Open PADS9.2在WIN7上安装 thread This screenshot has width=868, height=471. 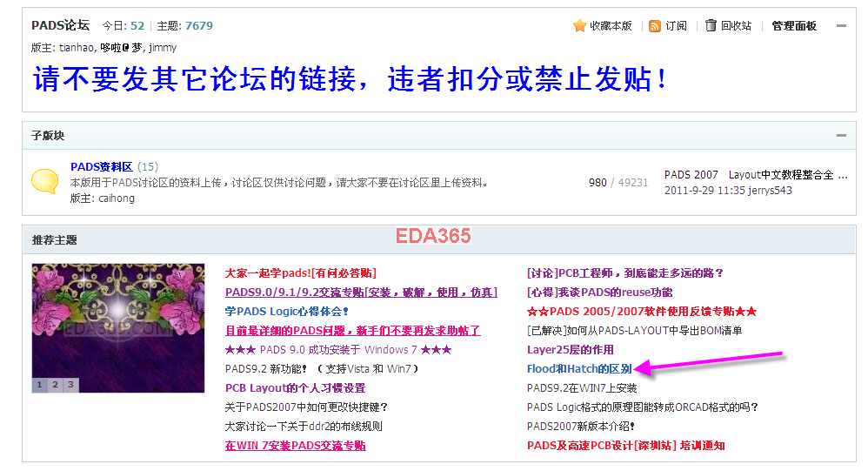click(582, 388)
